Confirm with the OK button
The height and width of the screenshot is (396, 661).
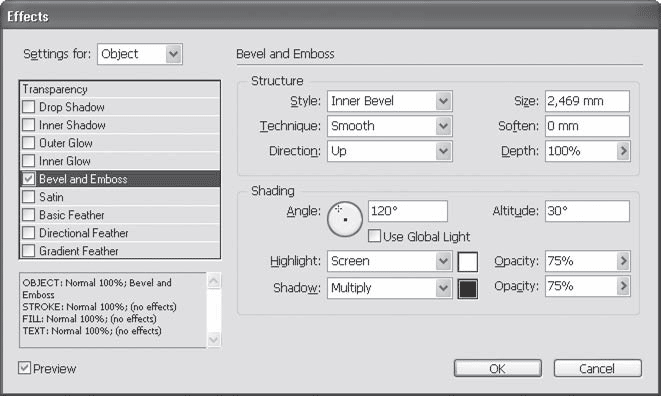[497, 369]
